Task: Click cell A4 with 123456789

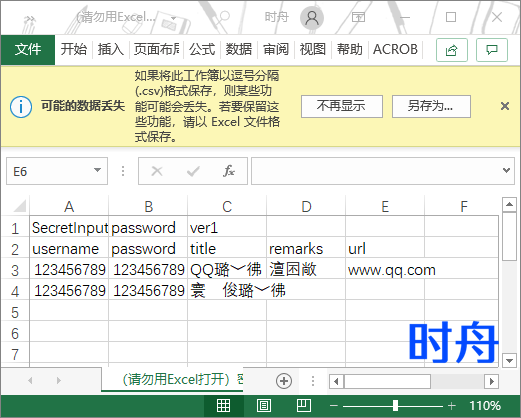Action: click(69, 291)
